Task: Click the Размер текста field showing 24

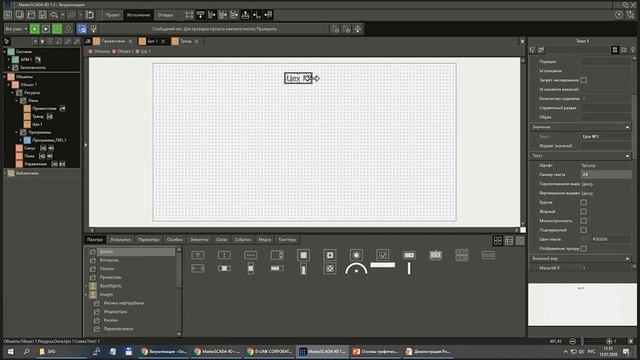Action: pos(606,174)
